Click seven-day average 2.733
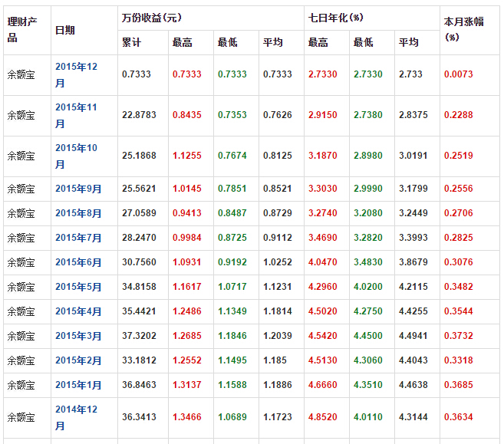The width and height of the screenshot is (504, 444). (410, 74)
